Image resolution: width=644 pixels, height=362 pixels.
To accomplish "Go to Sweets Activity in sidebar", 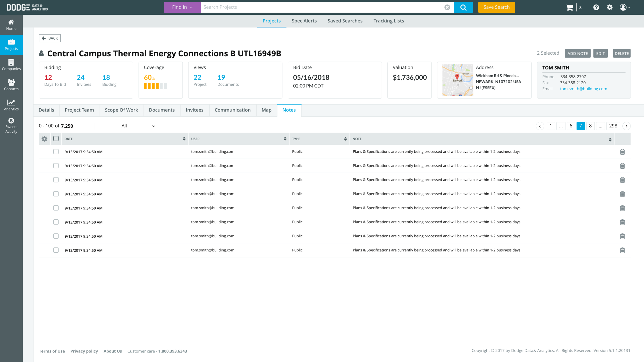I will (x=11, y=125).
